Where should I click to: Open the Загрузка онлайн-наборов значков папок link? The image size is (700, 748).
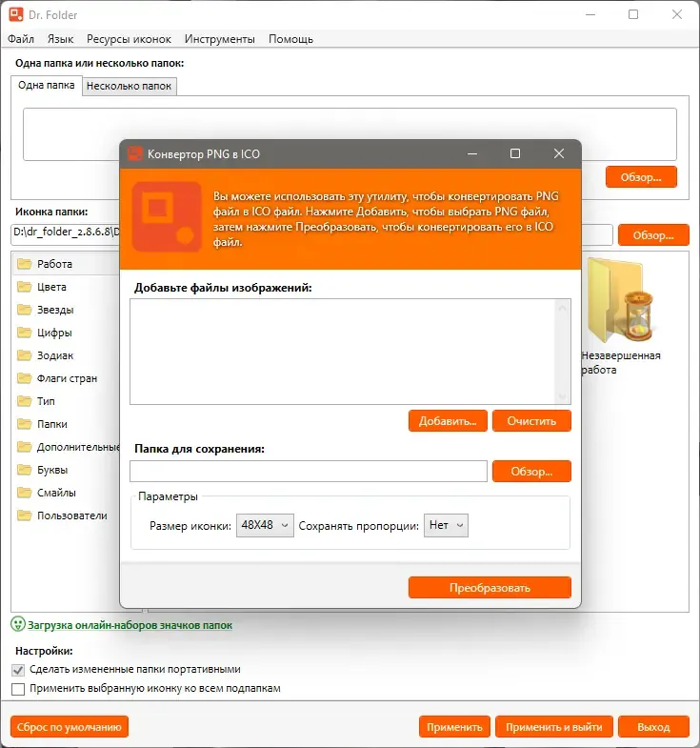pos(130,625)
